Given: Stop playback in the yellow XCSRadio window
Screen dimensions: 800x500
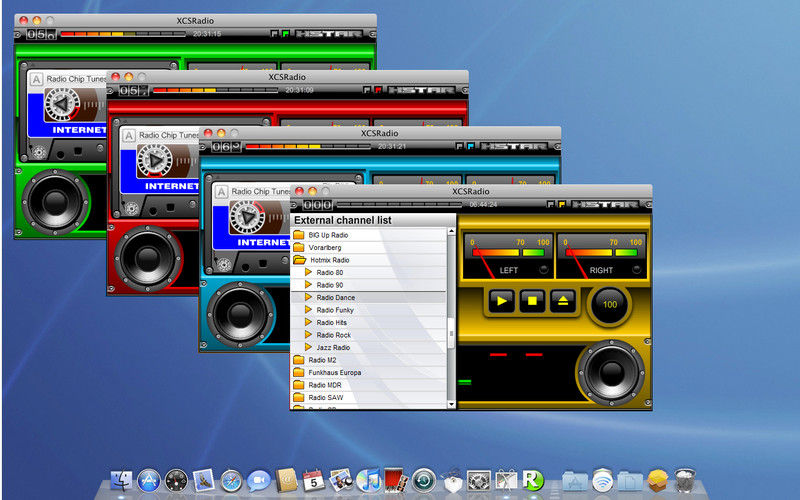Looking at the screenshot, I should [532, 301].
